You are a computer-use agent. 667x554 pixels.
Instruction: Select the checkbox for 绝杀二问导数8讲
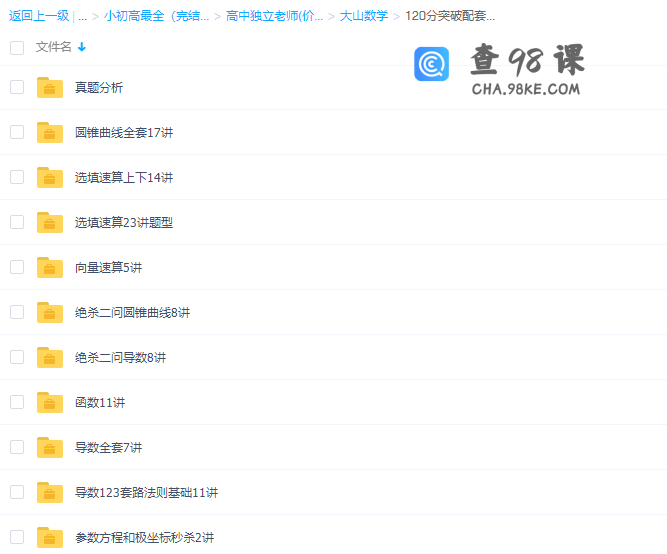coord(17,357)
